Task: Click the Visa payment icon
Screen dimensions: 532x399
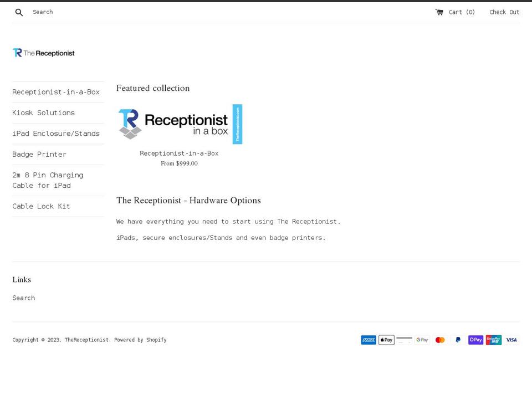Action: tap(511, 340)
